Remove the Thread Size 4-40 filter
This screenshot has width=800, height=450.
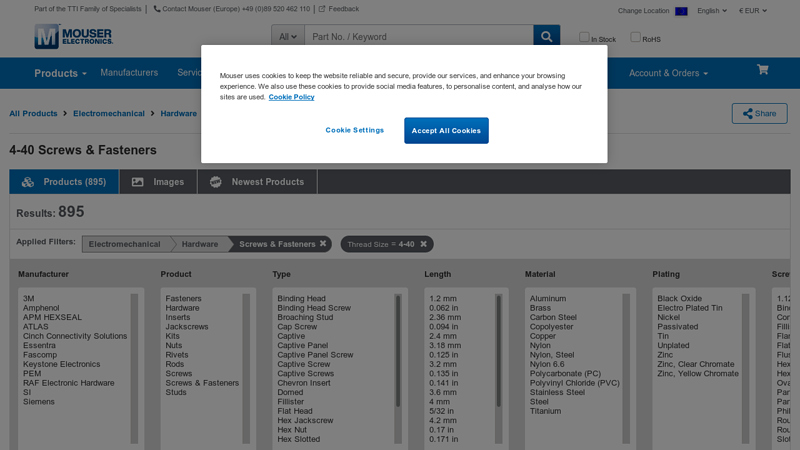(x=423, y=244)
